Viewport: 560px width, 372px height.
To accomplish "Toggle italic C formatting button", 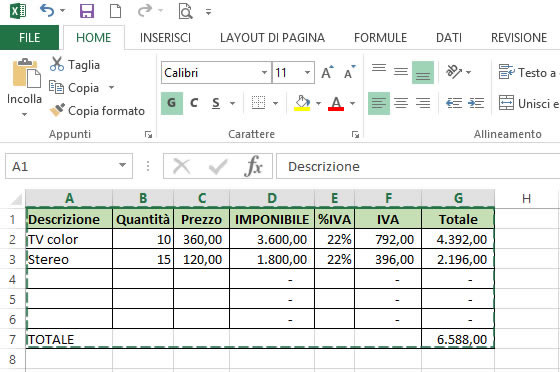I will [194, 103].
